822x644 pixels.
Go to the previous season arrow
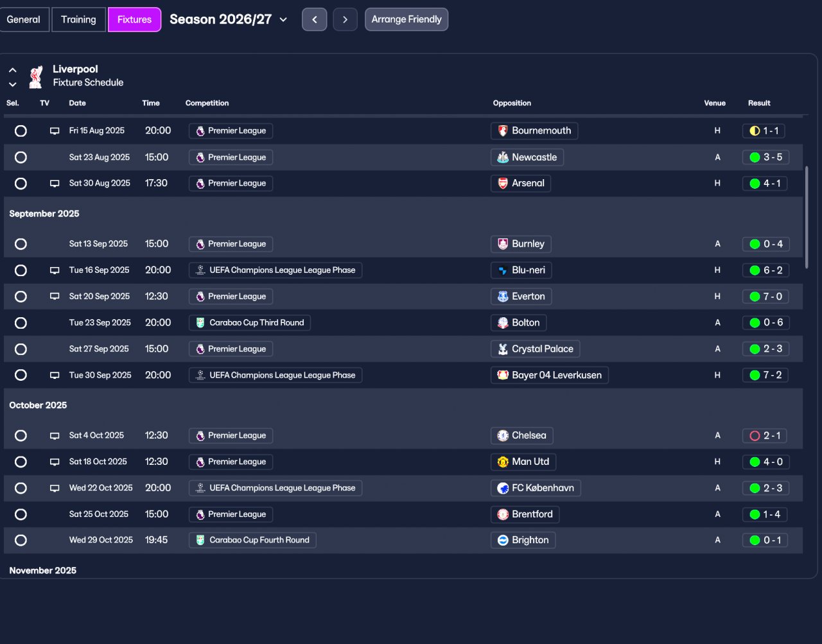click(314, 19)
